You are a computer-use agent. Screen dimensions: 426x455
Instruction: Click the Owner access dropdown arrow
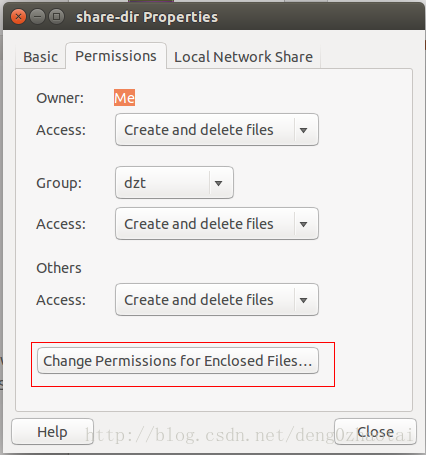pos(303,130)
